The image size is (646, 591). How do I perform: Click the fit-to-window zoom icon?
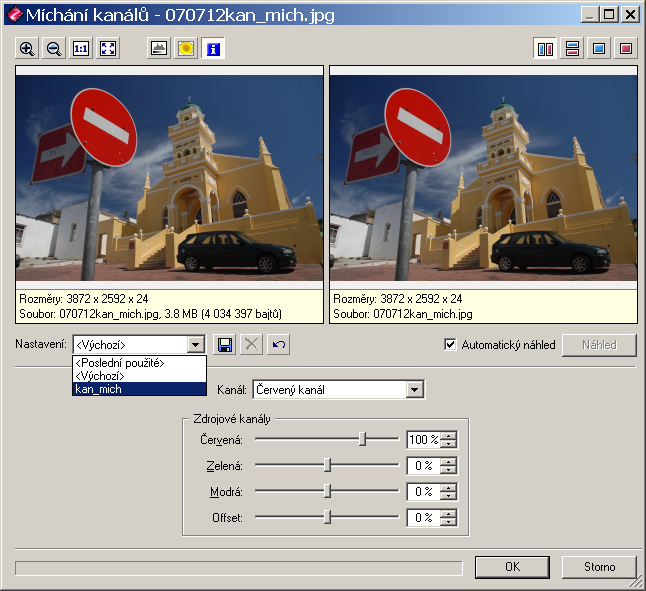108,48
